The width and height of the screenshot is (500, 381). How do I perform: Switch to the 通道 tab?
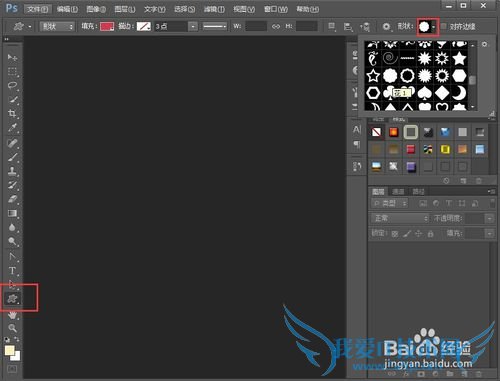point(398,192)
